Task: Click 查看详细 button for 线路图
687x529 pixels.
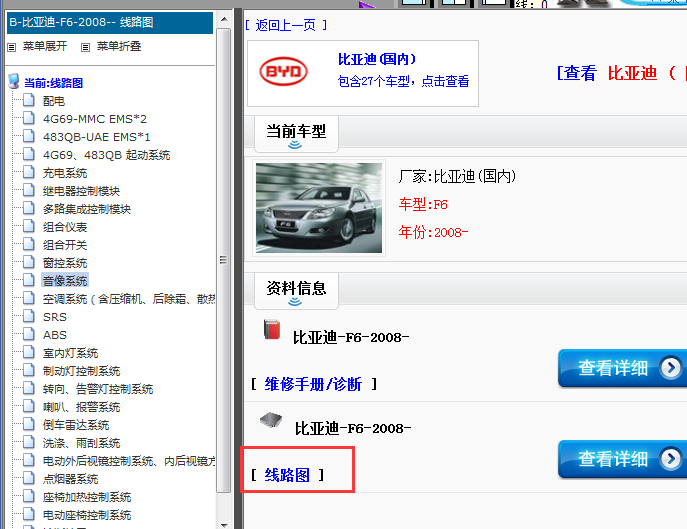Action: [x=623, y=459]
